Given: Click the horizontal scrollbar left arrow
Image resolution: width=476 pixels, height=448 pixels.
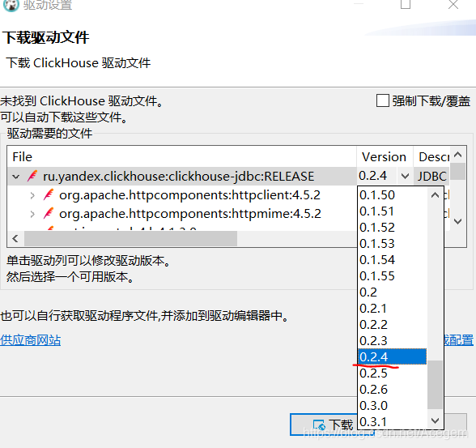Looking at the screenshot, I should coord(15,238).
